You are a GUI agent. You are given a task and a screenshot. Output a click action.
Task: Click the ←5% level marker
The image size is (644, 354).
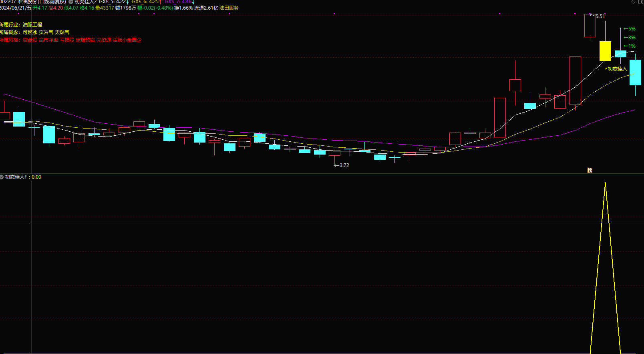click(630, 29)
